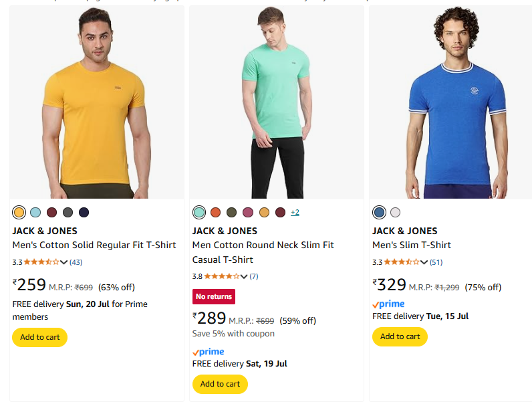Screen dimensions: 532x406
Task: Pick navy swatch for Solid Regular Fit T-Shirt
Action: 84,213
